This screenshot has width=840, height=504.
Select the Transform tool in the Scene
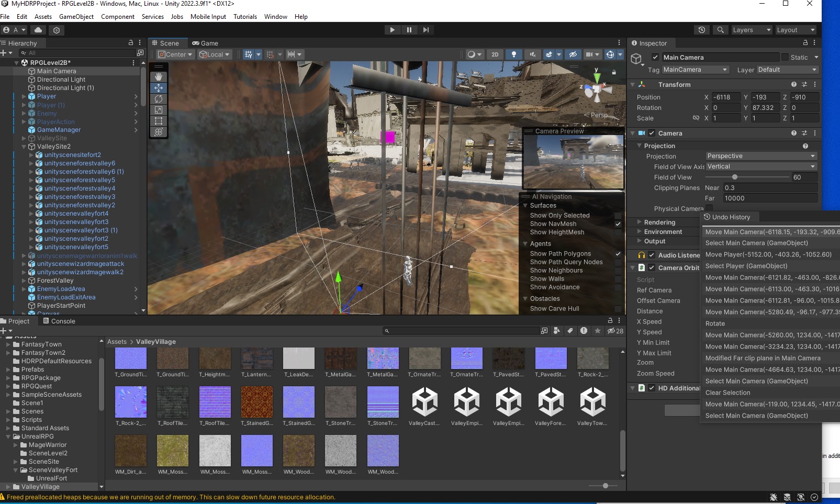point(159,132)
